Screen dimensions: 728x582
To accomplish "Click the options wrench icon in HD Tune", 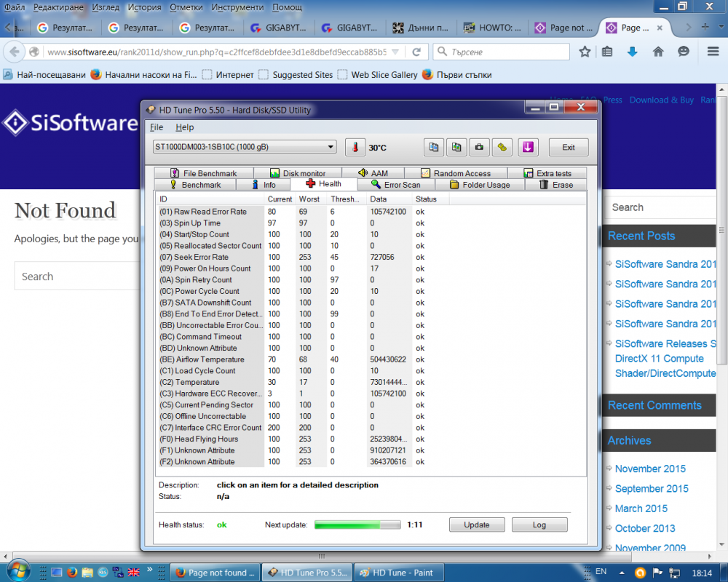I will click(x=502, y=147).
